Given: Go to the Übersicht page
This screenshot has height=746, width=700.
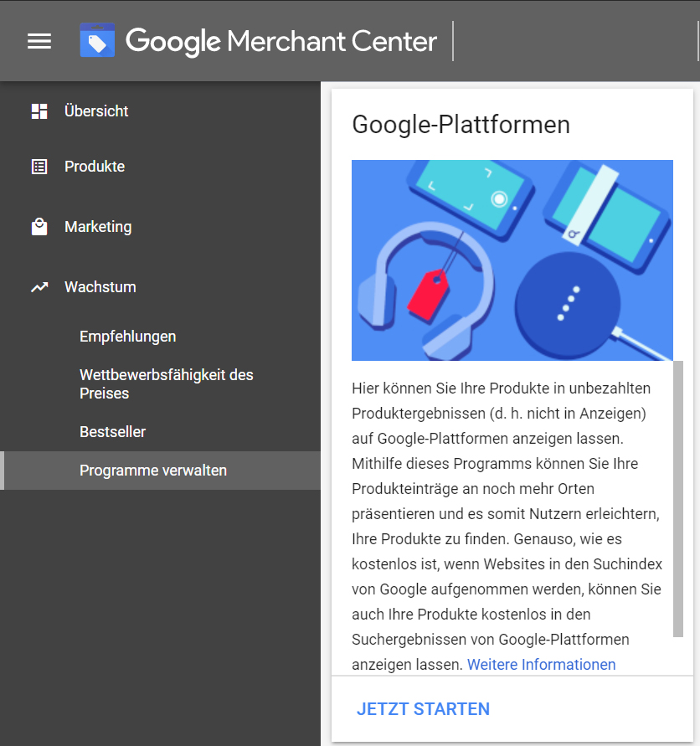Looking at the screenshot, I should [x=96, y=111].
